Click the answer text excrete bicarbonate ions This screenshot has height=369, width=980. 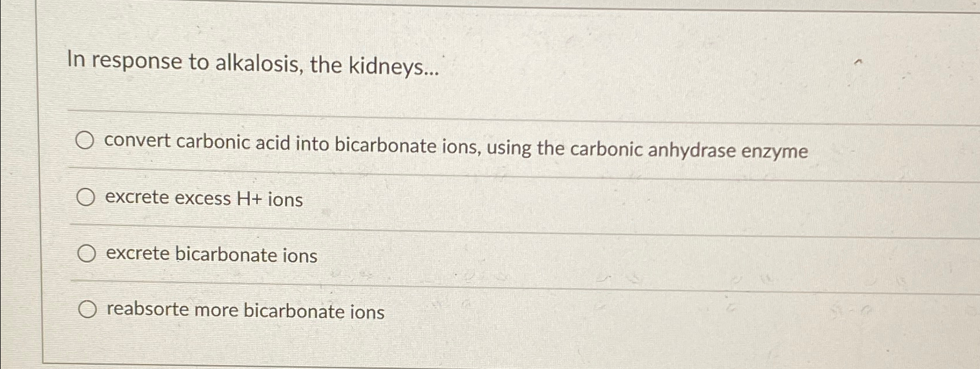tap(210, 255)
